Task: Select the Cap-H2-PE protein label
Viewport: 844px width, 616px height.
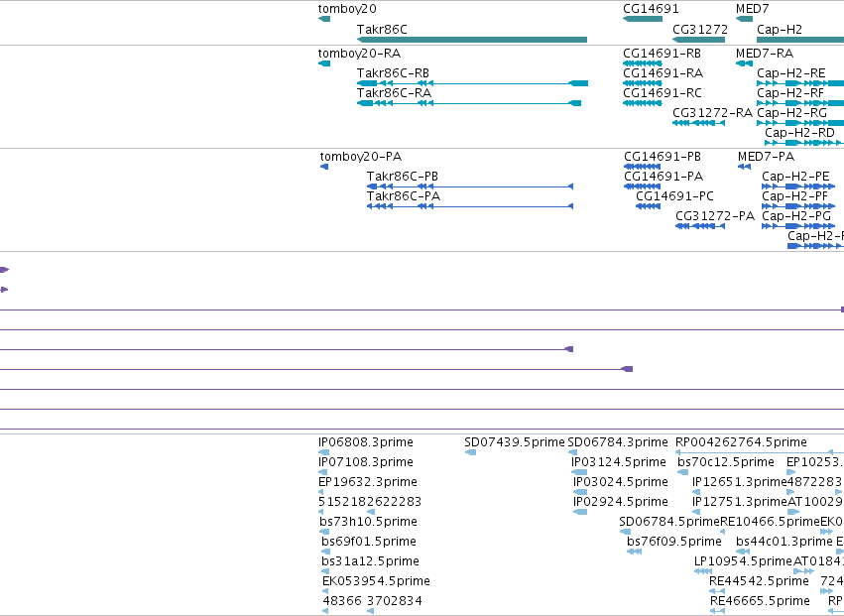Action: click(795, 177)
